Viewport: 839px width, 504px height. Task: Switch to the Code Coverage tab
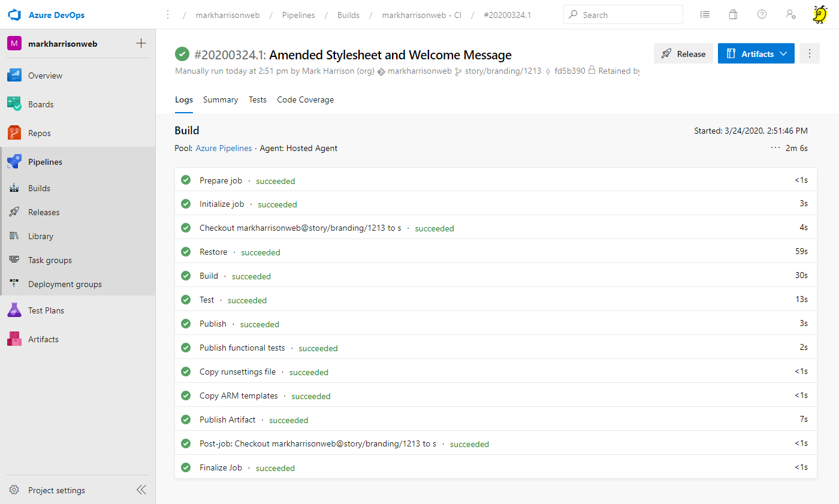pos(305,100)
